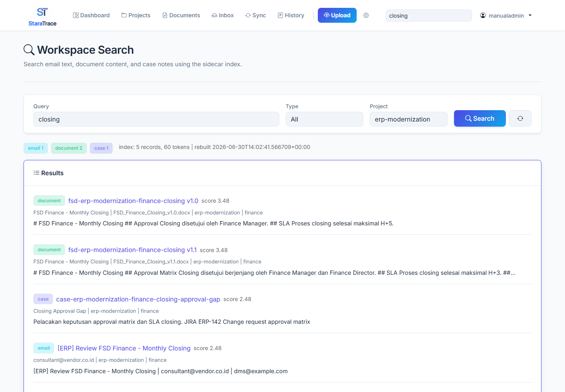Click the score 3.48 of the v1.0 result
Viewport: 565px width, 392px height.
coord(215,201)
